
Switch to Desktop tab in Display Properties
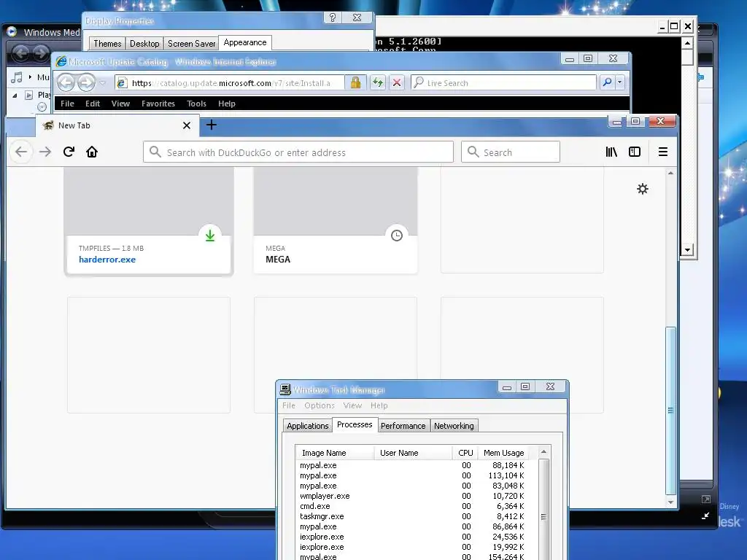point(144,44)
